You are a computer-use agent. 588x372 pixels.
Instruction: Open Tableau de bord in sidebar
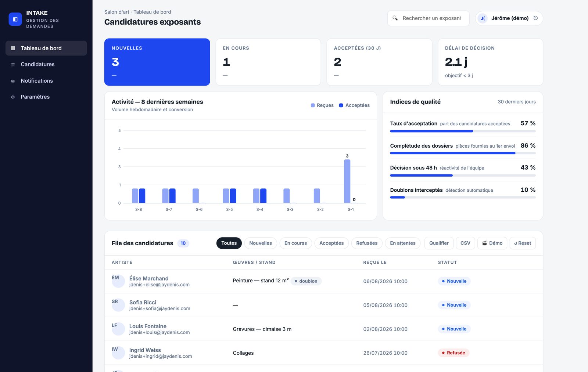click(x=46, y=48)
